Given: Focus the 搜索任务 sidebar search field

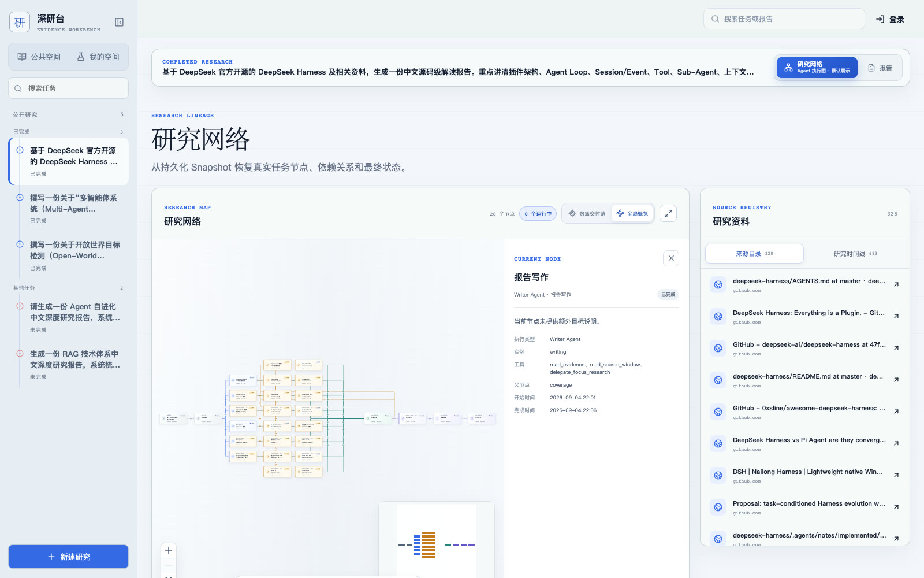Looking at the screenshot, I should 68,88.
